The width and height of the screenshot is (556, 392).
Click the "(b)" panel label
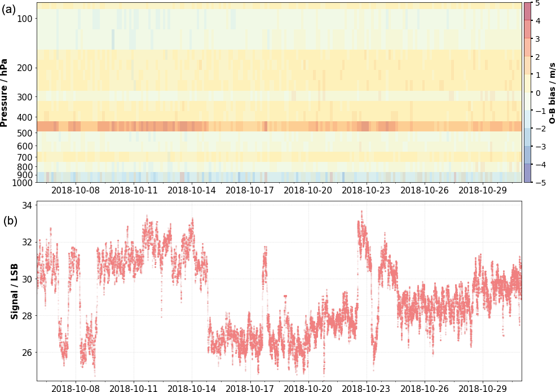pos(11,221)
